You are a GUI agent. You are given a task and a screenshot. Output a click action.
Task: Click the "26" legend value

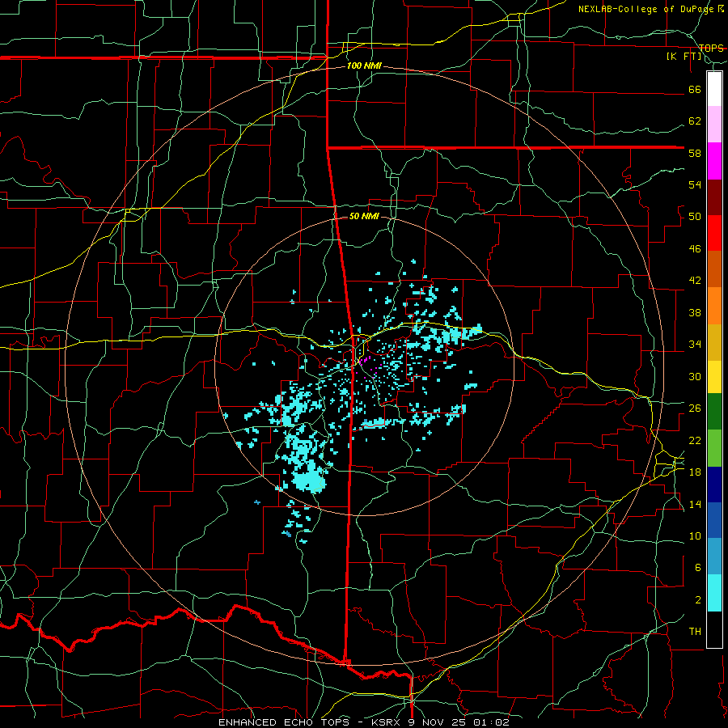(695, 408)
